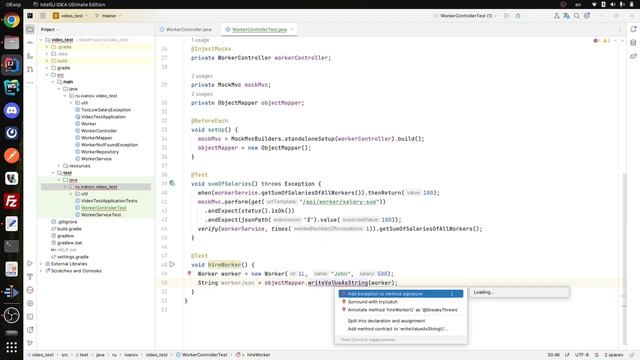
Task: Click the run gutter icon beside hireWorker
Action: click(x=172, y=264)
